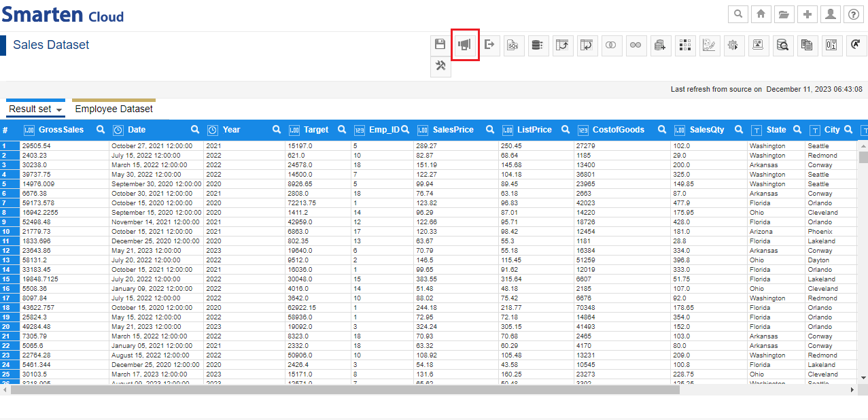Click the database list icon
Viewport: 868px width, 420px height.
coord(538,45)
